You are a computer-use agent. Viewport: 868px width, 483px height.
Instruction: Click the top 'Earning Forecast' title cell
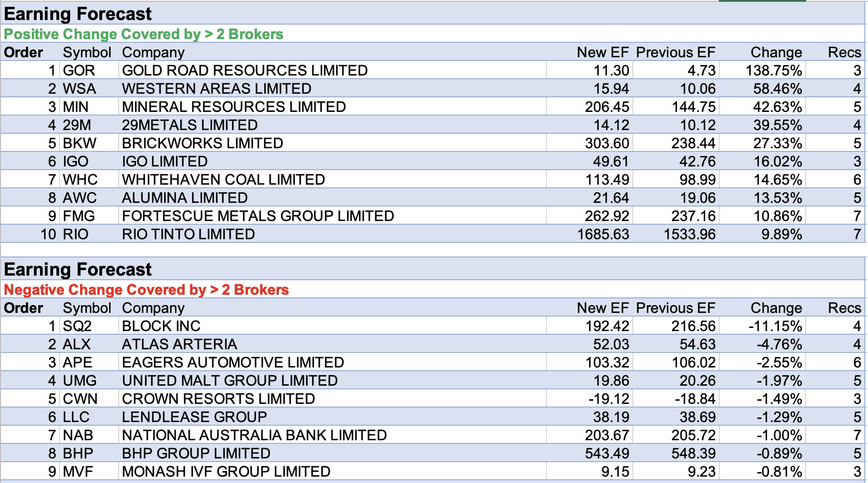78,14
